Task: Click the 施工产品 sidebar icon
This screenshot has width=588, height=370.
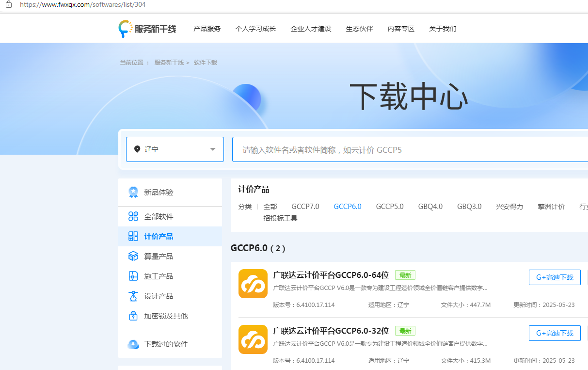Action: (133, 276)
